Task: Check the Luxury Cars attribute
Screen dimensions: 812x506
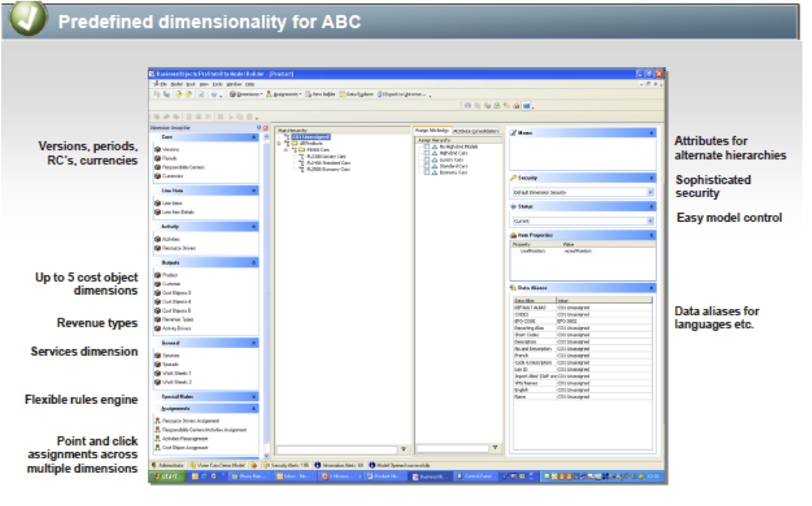Action: coord(427,160)
